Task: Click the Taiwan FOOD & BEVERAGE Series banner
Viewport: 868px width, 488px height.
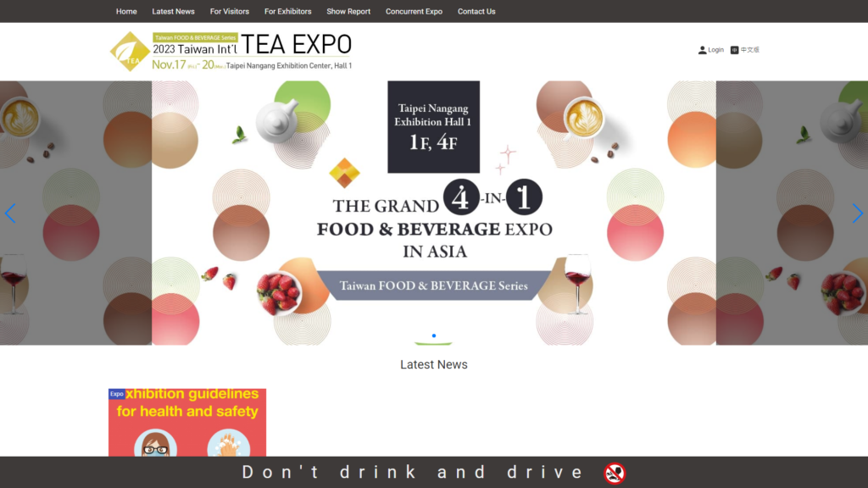Action: coord(434,286)
